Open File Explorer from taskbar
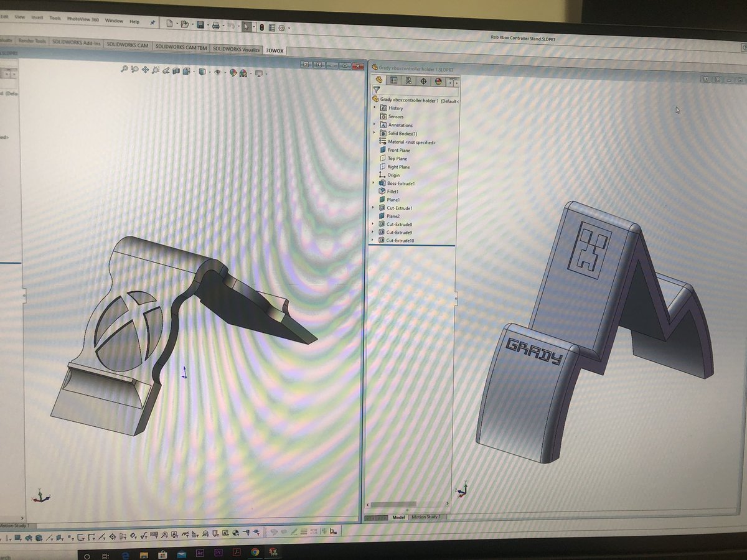Image resolution: width=747 pixels, height=560 pixels. pyautogui.click(x=144, y=556)
